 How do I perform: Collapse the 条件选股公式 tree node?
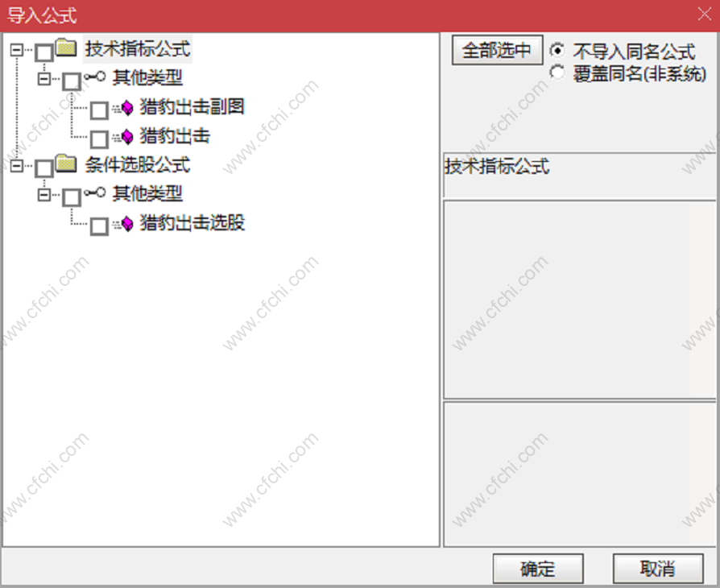tap(17, 165)
